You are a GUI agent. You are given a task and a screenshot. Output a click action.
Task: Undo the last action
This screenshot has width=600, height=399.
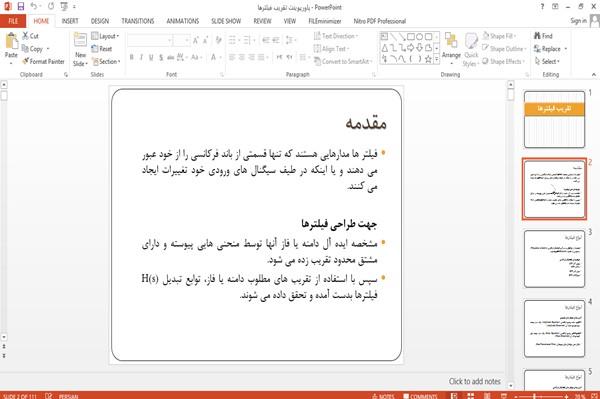(x=34, y=6)
